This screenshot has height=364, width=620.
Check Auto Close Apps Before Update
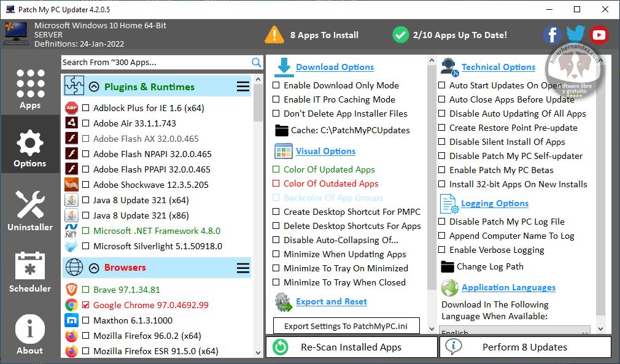(441, 99)
